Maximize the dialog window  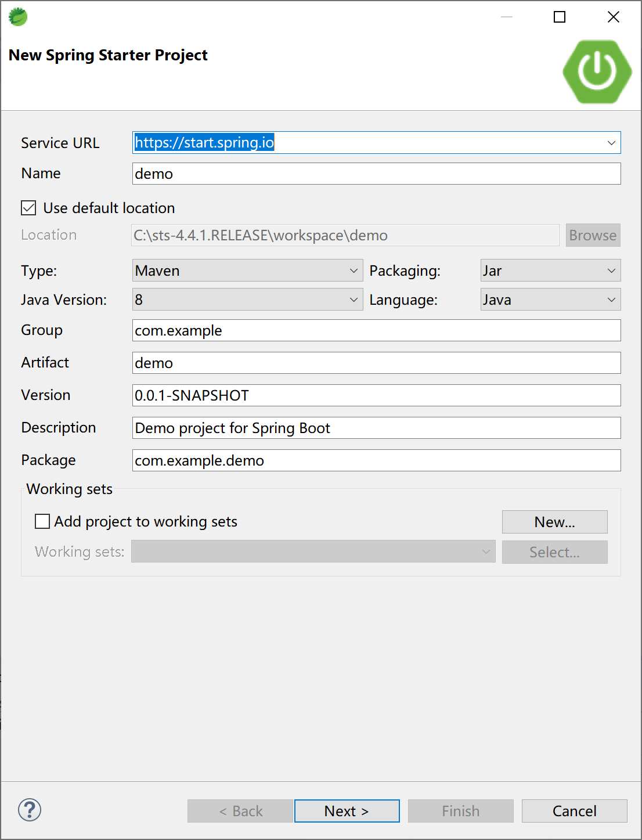[560, 17]
